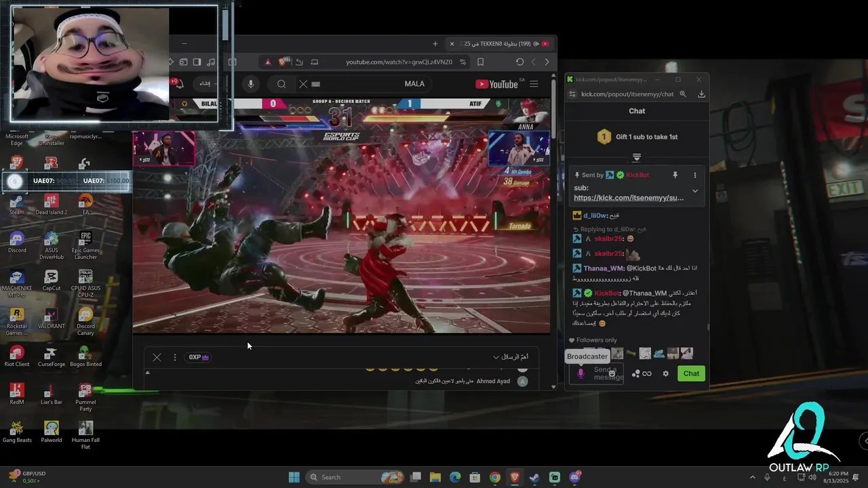Bookmark the YouTube page in browser
The height and width of the screenshot is (488, 868).
point(480,62)
